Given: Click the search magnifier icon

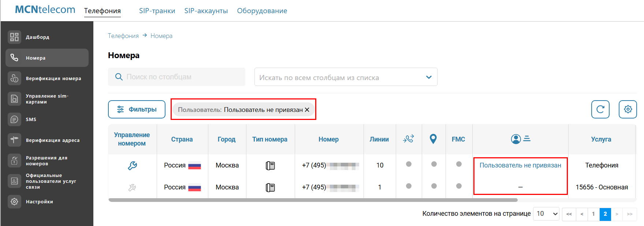Looking at the screenshot, I should [119, 77].
